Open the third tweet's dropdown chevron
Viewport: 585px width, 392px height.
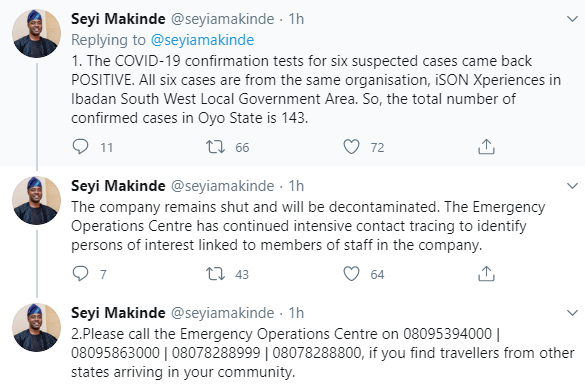[x=572, y=313]
